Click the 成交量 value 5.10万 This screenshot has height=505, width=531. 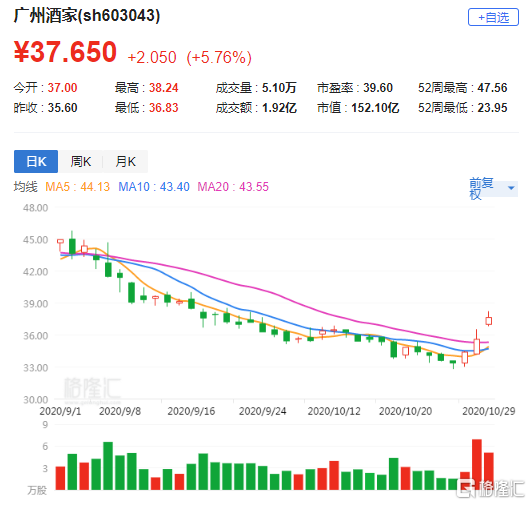[279, 88]
